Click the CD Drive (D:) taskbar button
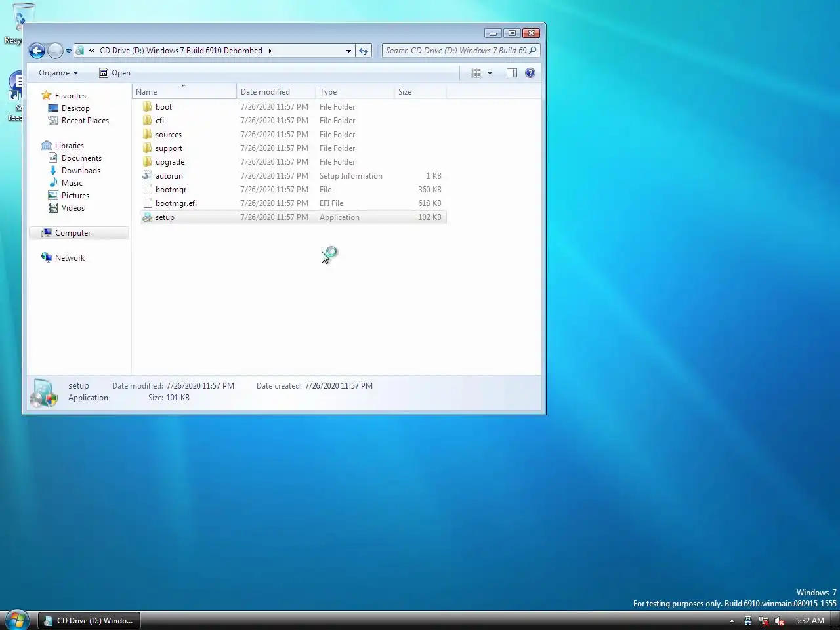Image resolution: width=840 pixels, height=630 pixels. 89,620
